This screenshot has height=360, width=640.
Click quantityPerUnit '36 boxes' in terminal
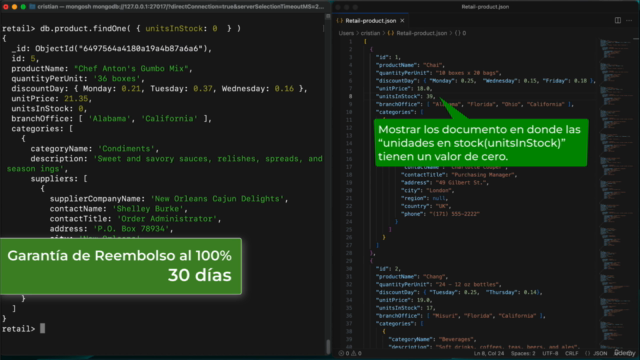tap(78, 79)
